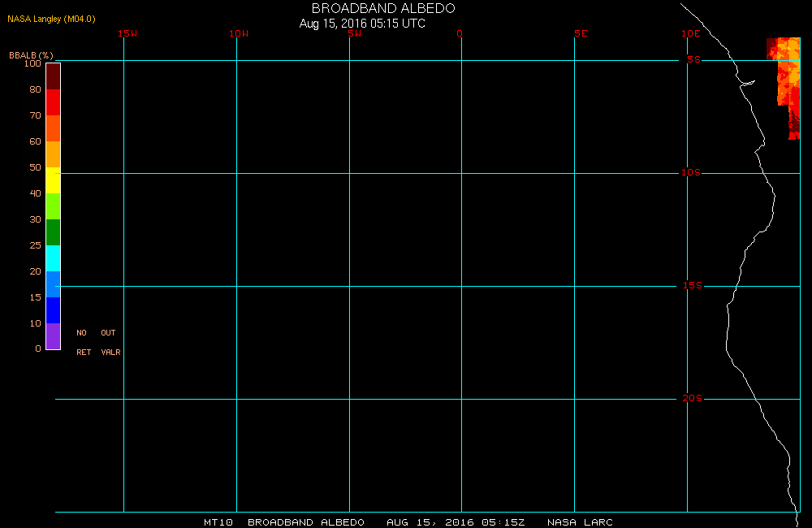Click the 30 value on the color scale
812x528 pixels.
click(35, 219)
